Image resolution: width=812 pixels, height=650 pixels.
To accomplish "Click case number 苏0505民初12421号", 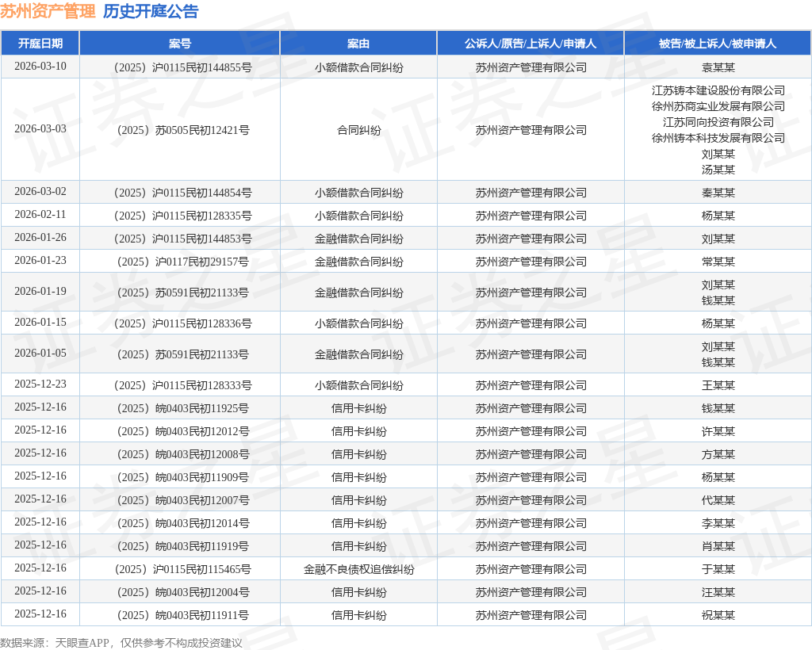I will (x=183, y=130).
